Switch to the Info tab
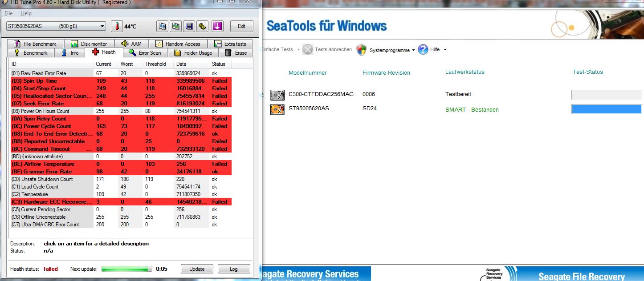The height and width of the screenshot is (281, 644). [x=70, y=52]
